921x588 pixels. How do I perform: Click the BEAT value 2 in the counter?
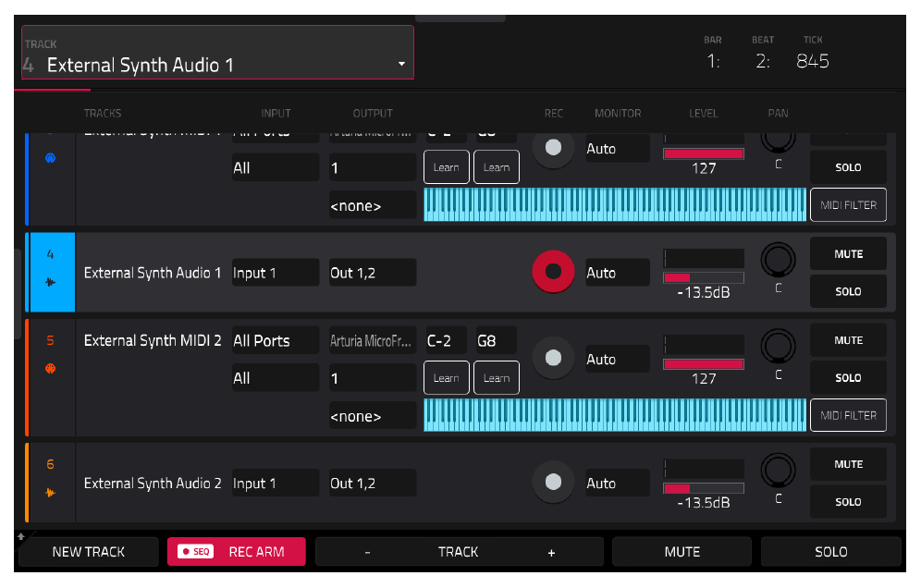pos(762,61)
